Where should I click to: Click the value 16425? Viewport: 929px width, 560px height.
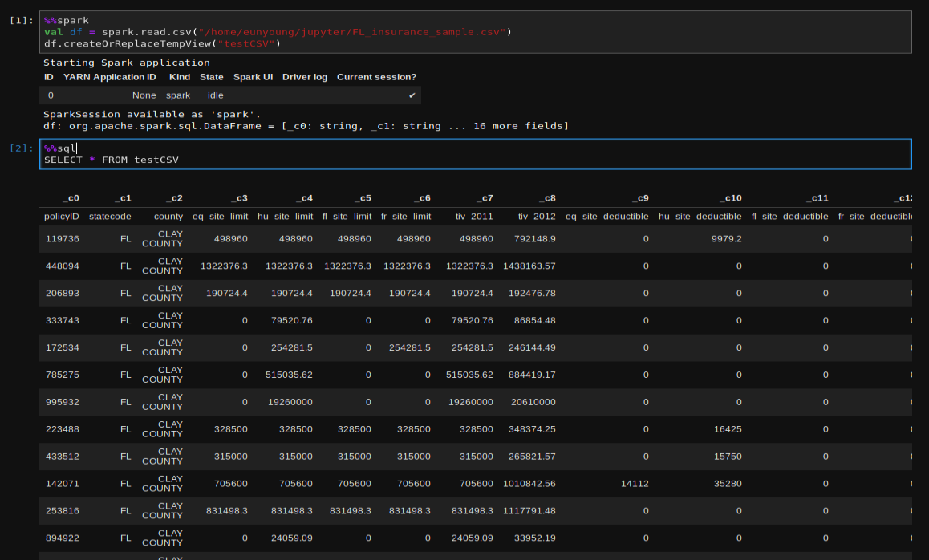pos(728,430)
